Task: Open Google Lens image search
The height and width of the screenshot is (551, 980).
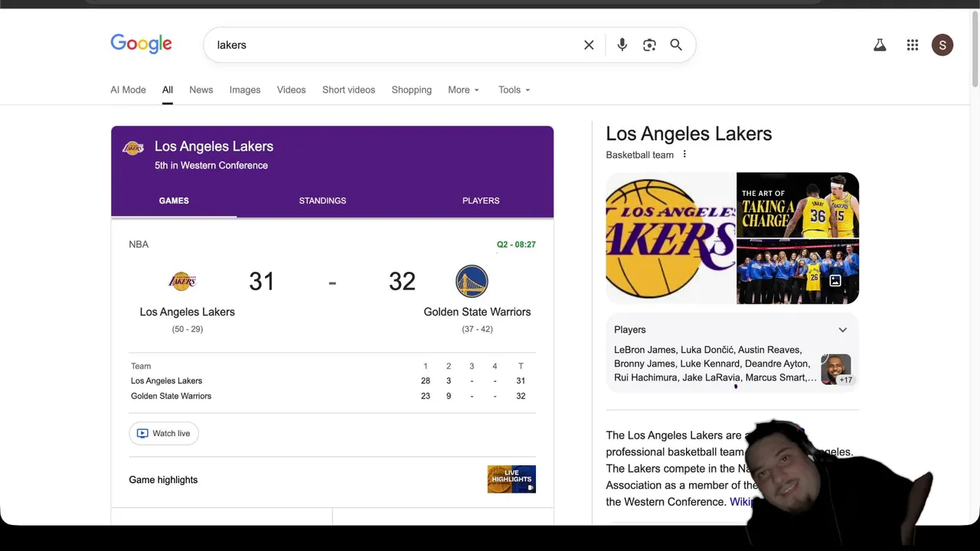Action: pos(649,45)
